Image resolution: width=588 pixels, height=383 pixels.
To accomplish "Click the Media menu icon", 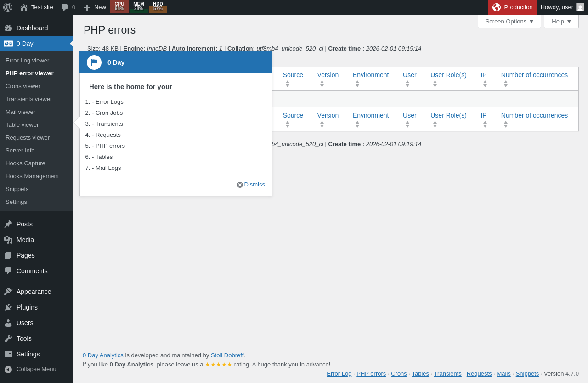I will (x=8, y=240).
